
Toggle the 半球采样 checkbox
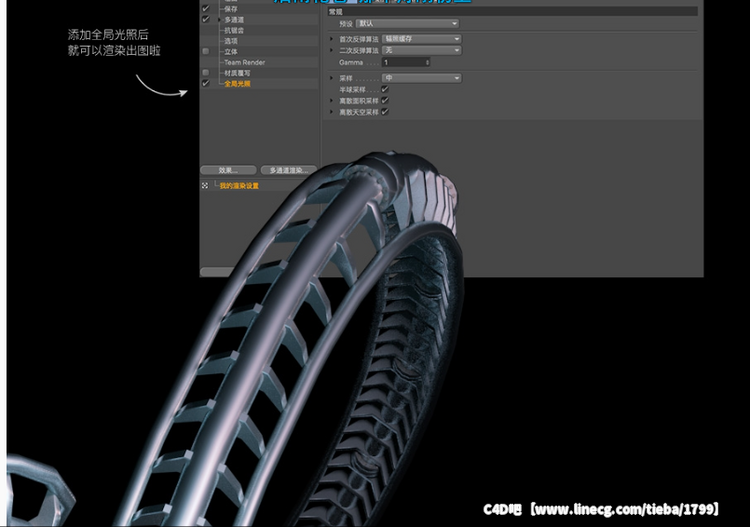point(385,89)
